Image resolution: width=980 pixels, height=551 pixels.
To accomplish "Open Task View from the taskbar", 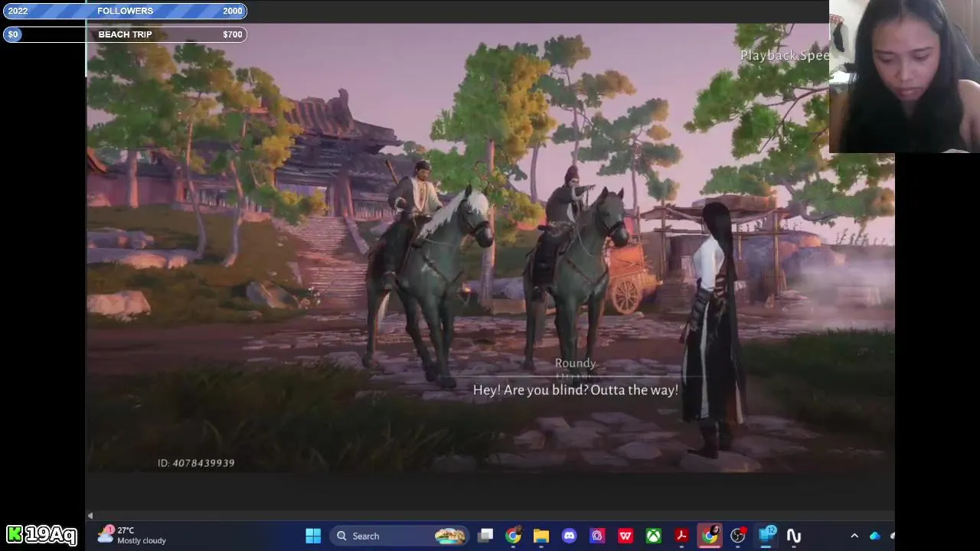I will (x=485, y=536).
